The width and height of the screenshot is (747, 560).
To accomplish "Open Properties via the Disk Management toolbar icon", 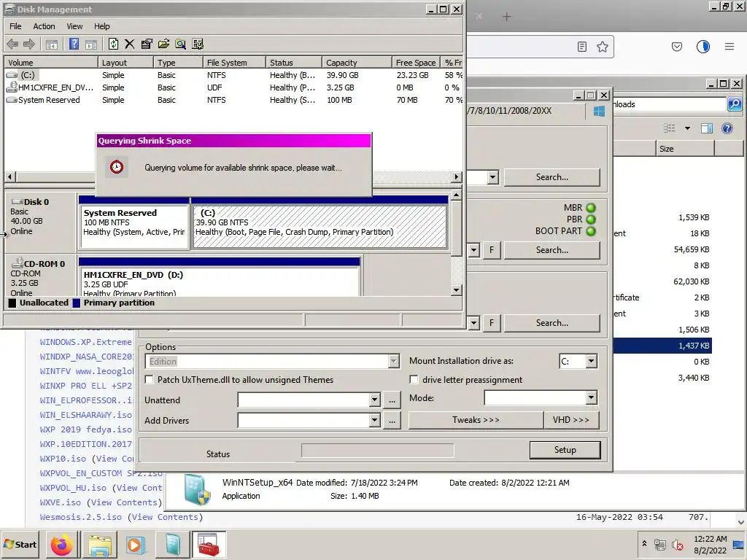I will [147, 44].
